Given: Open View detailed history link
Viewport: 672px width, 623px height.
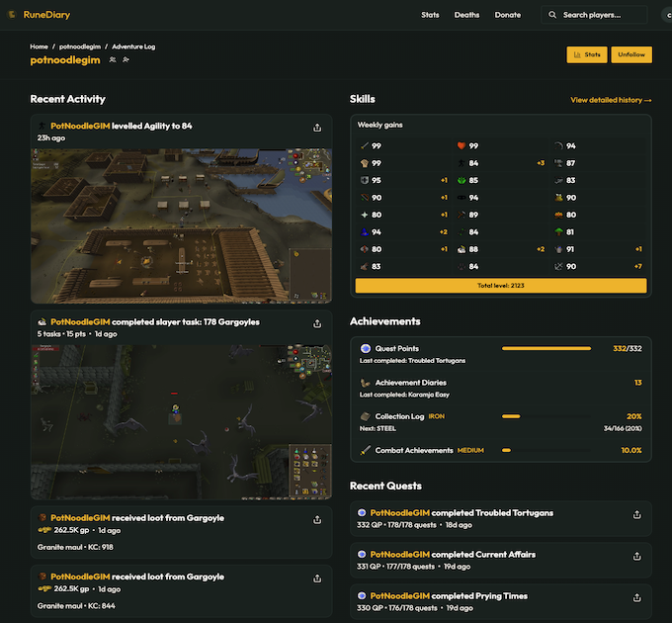Looking at the screenshot, I should [x=611, y=100].
